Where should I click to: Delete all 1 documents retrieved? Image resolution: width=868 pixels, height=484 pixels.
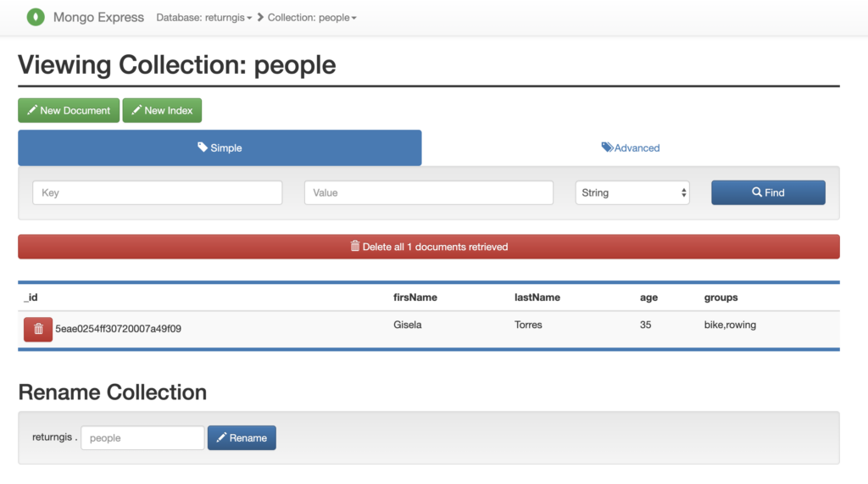[429, 247]
